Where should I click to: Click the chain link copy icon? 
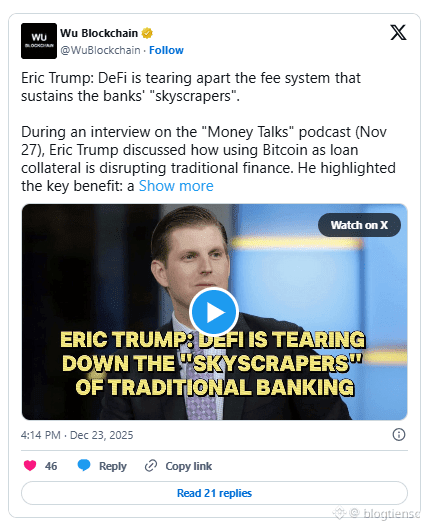(x=151, y=466)
